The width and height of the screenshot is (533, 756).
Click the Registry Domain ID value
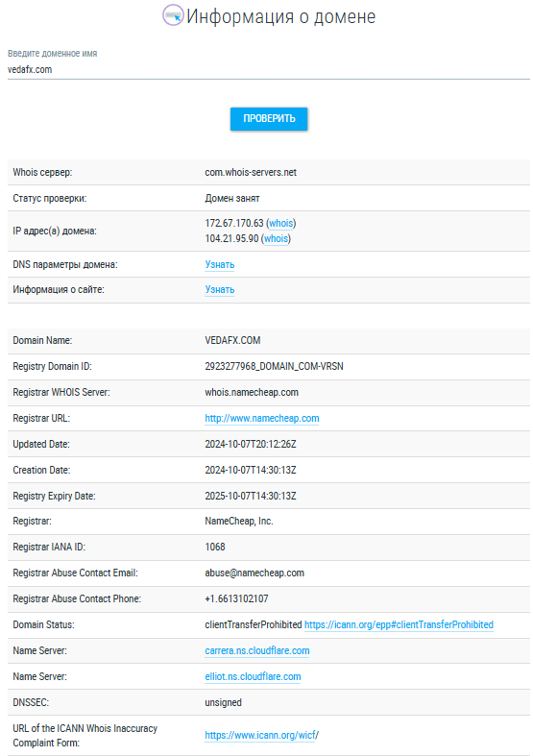[275, 366]
